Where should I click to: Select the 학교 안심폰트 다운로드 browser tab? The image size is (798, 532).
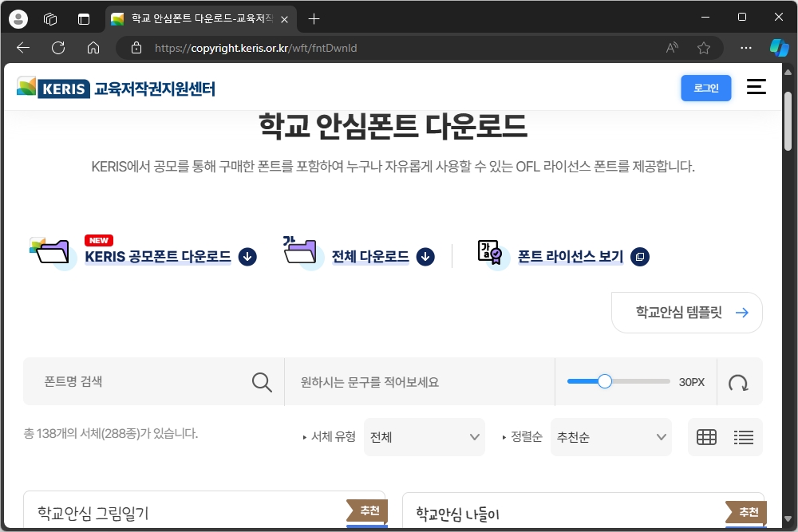200,19
